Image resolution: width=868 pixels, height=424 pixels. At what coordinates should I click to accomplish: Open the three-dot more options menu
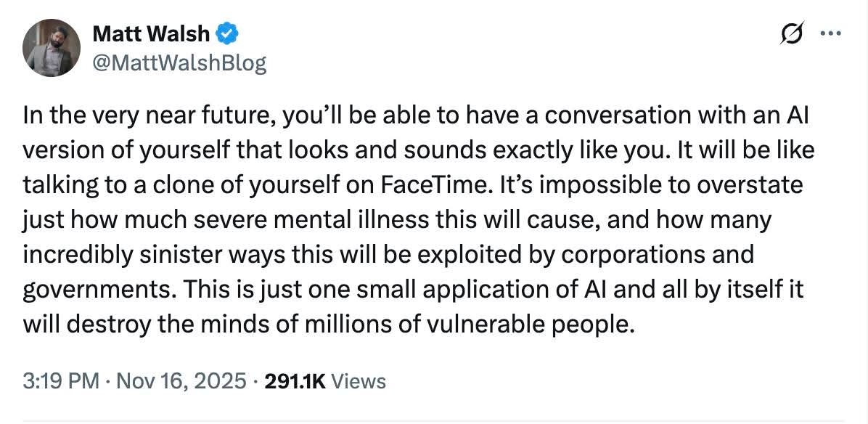pos(828,33)
